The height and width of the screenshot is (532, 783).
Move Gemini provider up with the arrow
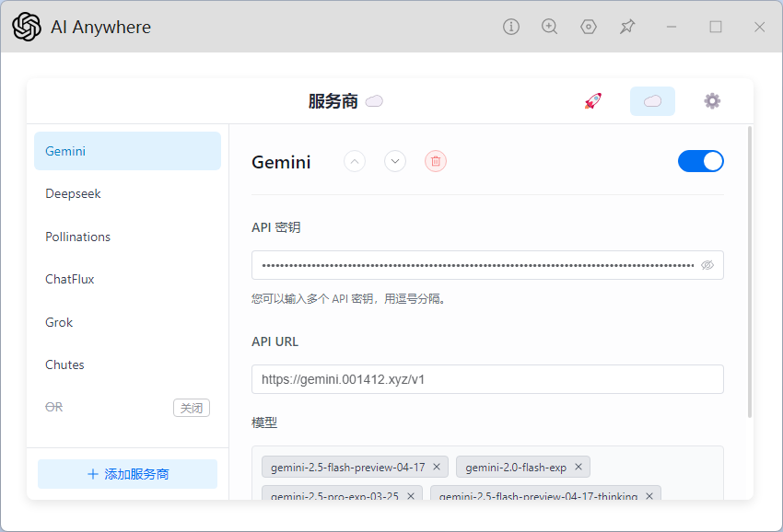pyautogui.click(x=355, y=161)
